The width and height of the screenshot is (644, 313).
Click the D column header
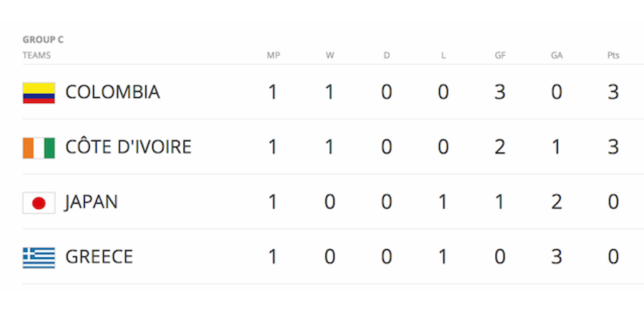point(386,56)
